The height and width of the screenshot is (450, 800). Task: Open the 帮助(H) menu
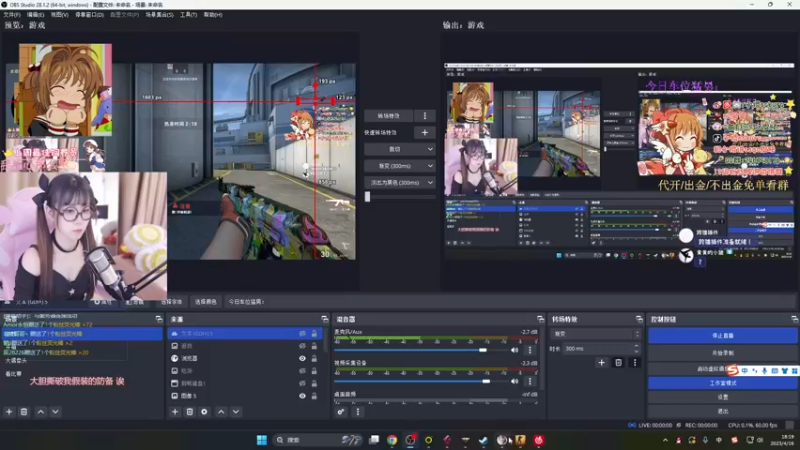[213, 15]
